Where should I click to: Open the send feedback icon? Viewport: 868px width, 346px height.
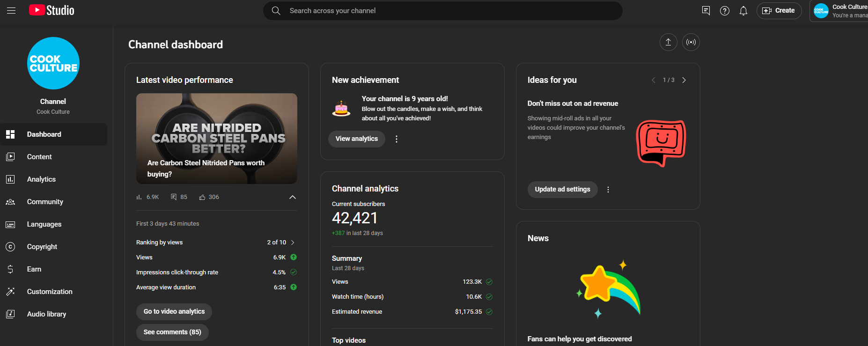coord(706,10)
